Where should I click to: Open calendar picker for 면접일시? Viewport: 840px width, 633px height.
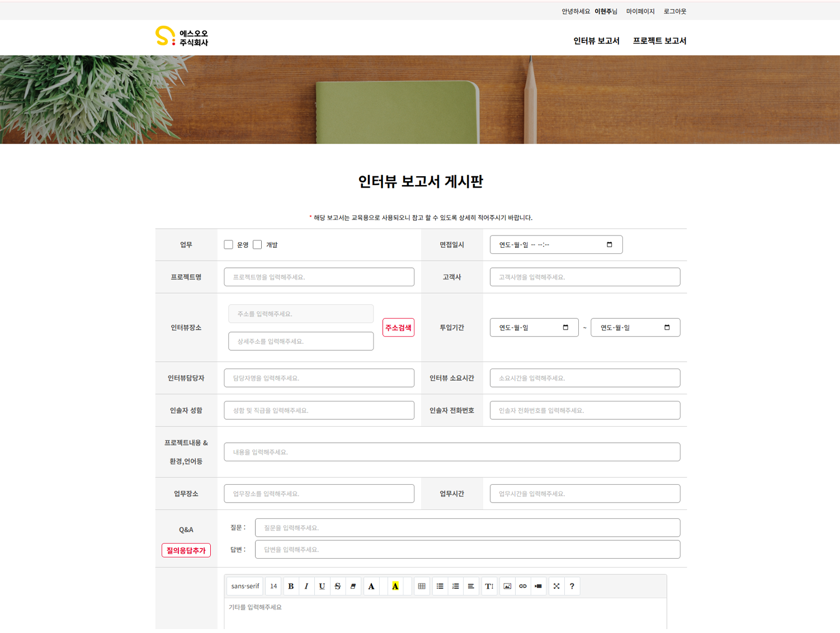[610, 244]
